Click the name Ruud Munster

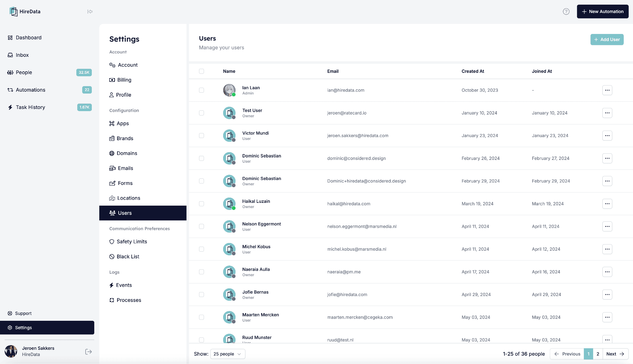pos(257,337)
